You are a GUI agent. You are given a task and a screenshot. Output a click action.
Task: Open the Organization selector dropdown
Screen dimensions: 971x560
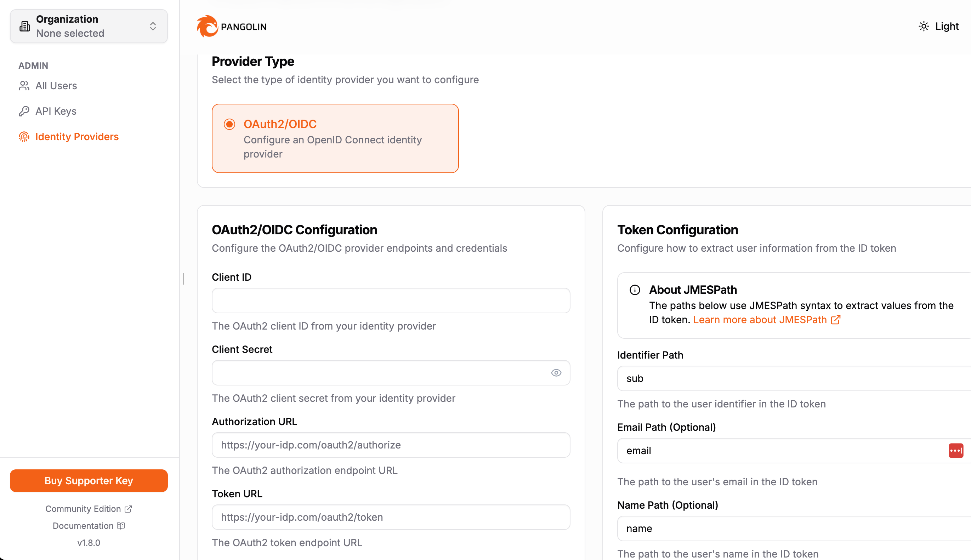point(89,26)
